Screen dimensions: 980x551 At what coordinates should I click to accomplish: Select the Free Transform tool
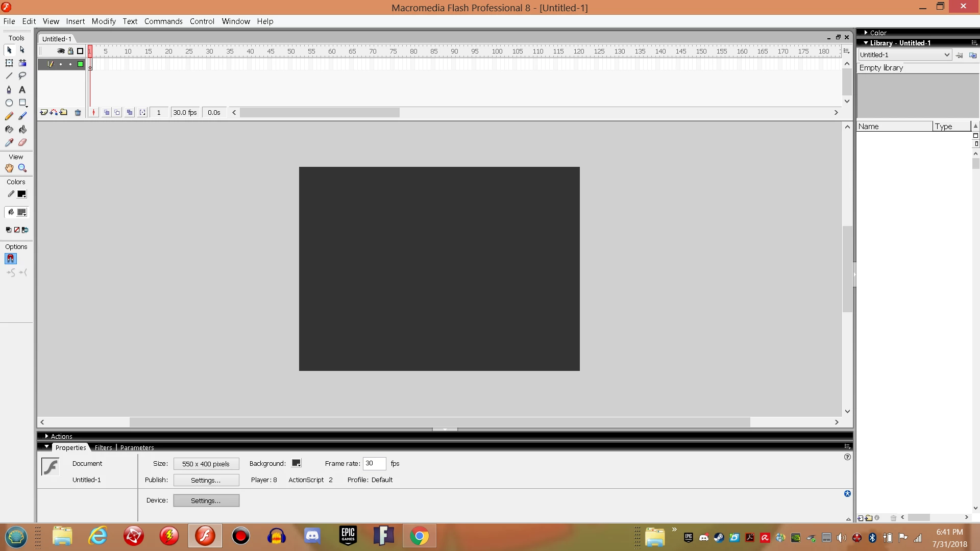pos(9,63)
